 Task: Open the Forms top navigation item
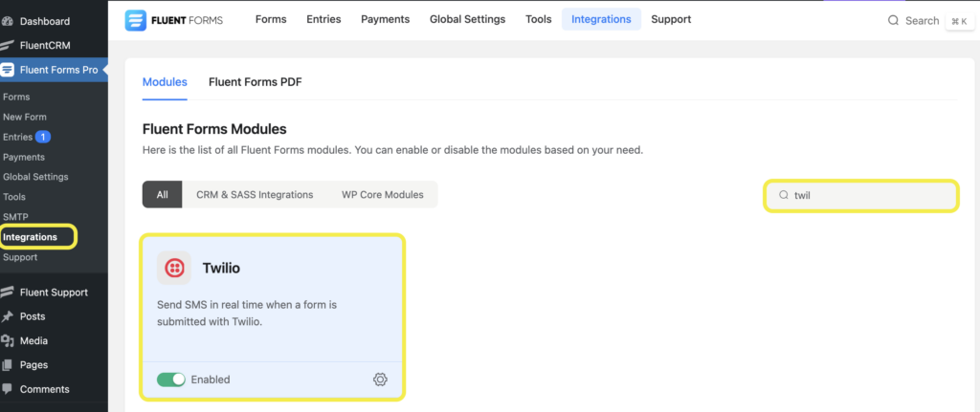[x=271, y=19]
